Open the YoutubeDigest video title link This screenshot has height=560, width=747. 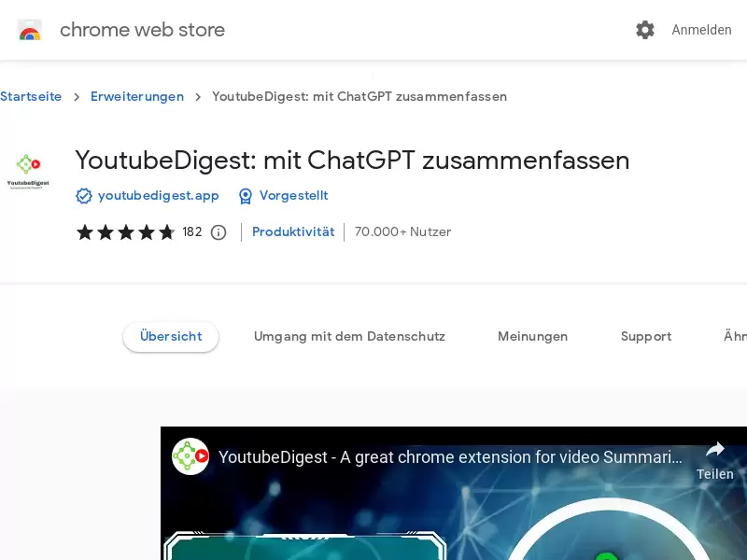(450, 457)
